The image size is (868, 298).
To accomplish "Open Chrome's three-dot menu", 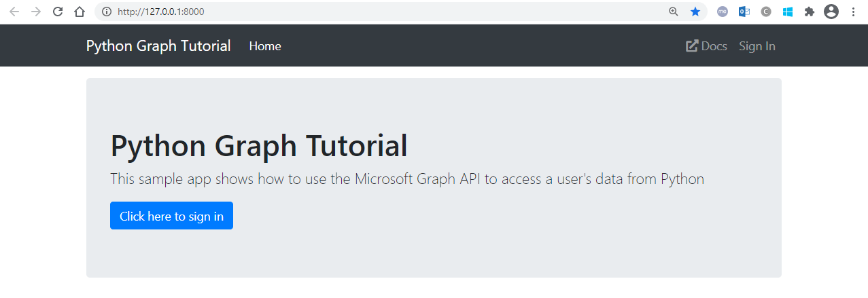I will pyautogui.click(x=853, y=12).
